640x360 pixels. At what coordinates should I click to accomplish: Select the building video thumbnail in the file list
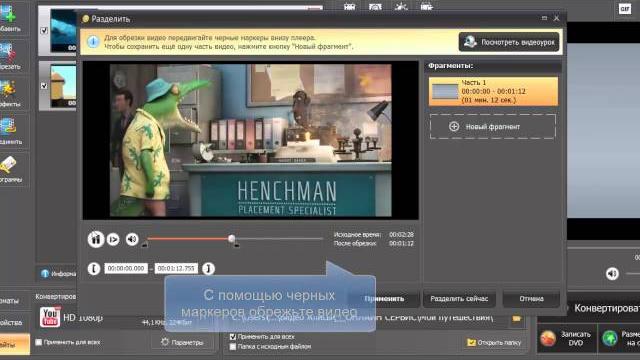[64, 86]
